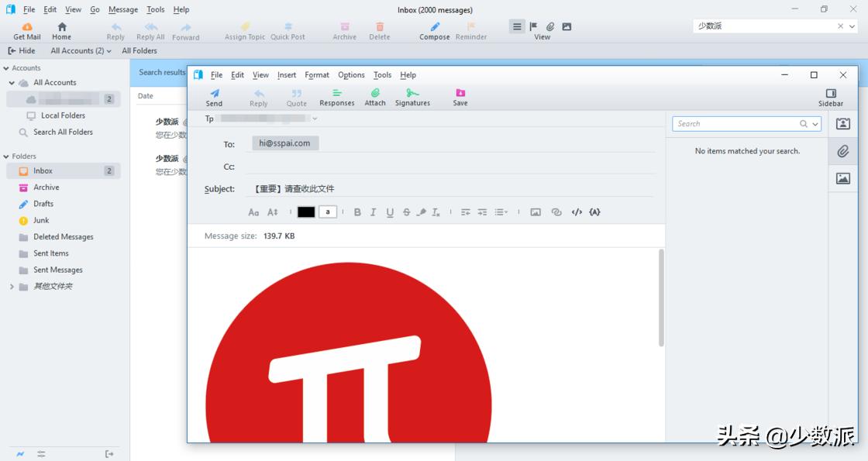Open images tab in compose sidebar
868x461 pixels.
coord(842,178)
